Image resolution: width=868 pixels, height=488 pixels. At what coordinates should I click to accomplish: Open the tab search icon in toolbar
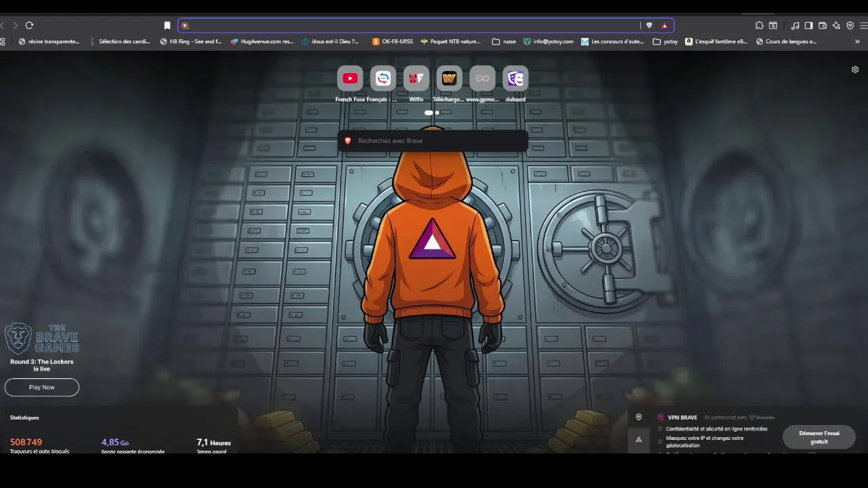pos(773,25)
